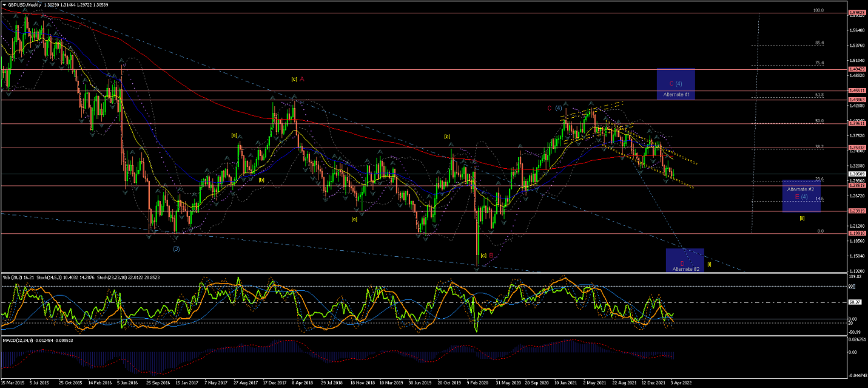Viewport: 868px width, 388px height.
Task: Click the 1.48320 price axis value
Action: 857,75
